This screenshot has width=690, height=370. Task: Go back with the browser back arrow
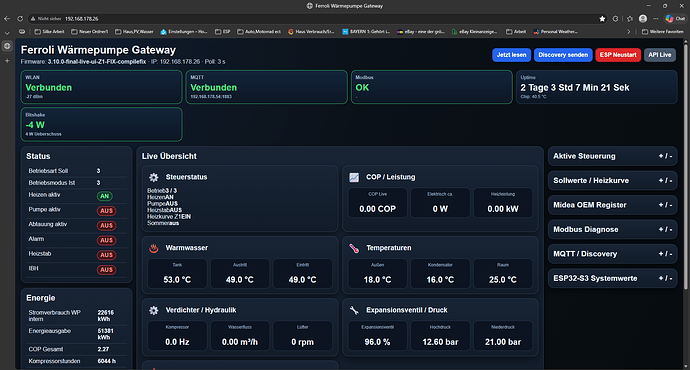pyautogui.click(x=7, y=18)
